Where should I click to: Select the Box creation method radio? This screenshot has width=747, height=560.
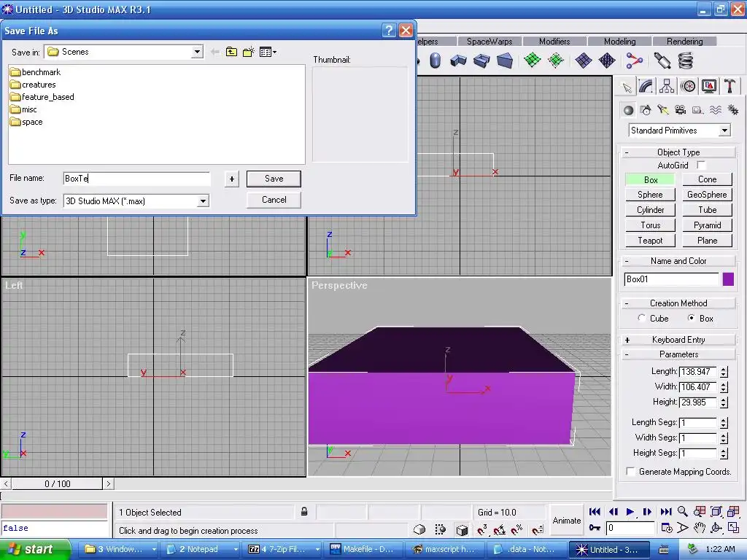(691, 318)
